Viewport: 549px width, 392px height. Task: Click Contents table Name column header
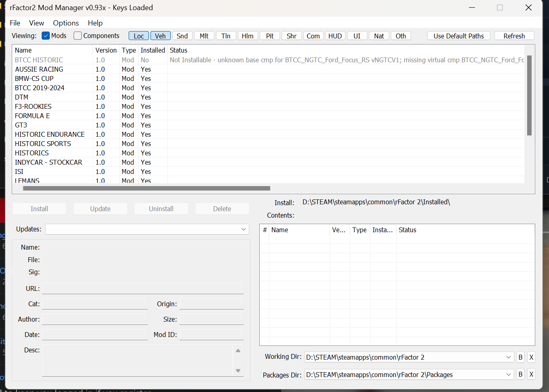coord(299,230)
